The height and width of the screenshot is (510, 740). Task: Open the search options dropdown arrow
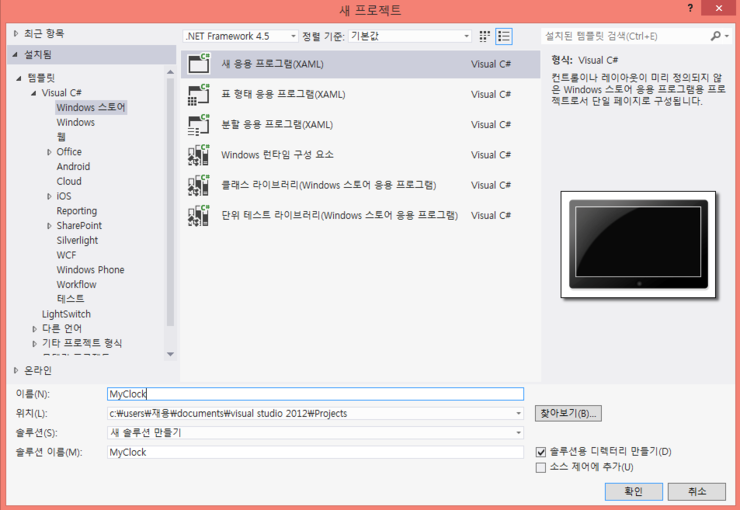pos(727,36)
